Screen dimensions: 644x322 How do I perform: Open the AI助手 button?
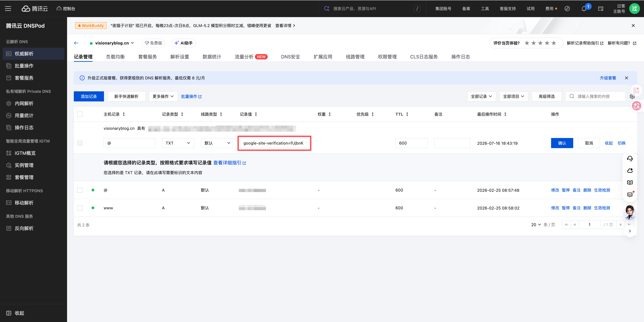pos(183,43)
